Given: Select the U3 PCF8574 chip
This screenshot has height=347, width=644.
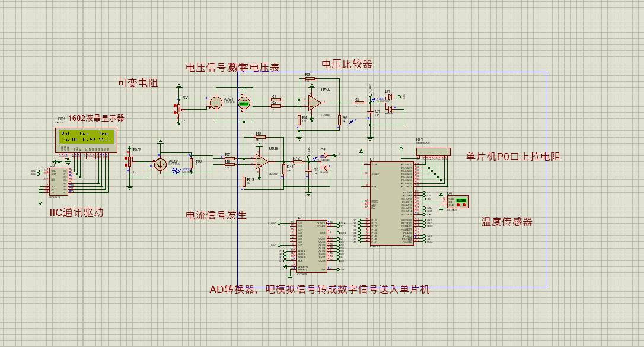Looking at the screenshot, I should pos(58,182).
